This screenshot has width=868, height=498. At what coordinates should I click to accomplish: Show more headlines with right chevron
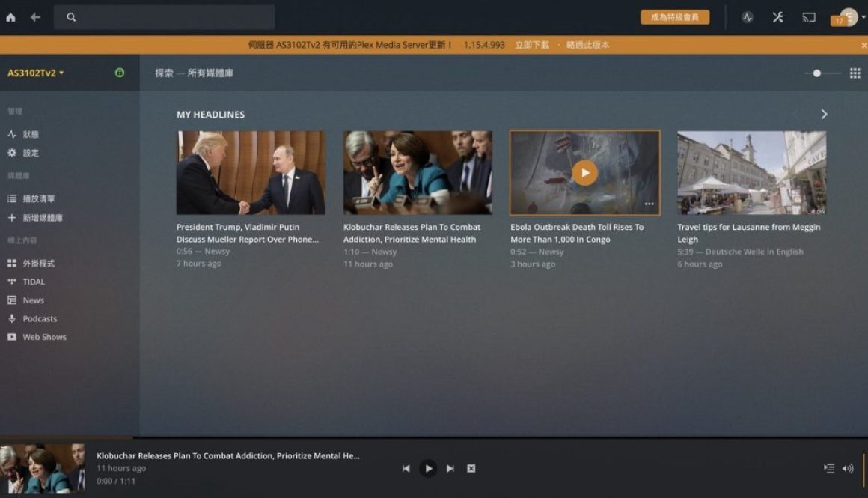tap(824, 114)
